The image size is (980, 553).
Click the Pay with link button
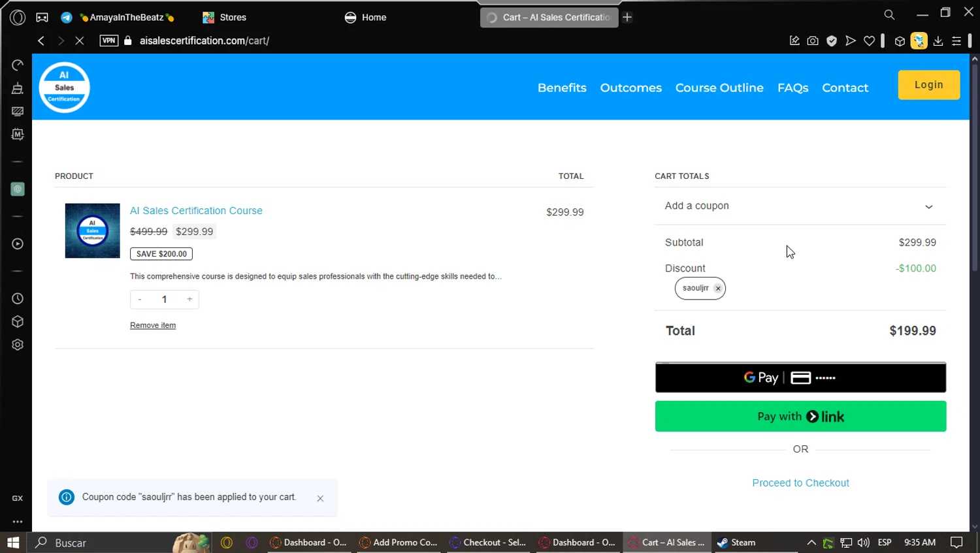click(x=800, y=417)
